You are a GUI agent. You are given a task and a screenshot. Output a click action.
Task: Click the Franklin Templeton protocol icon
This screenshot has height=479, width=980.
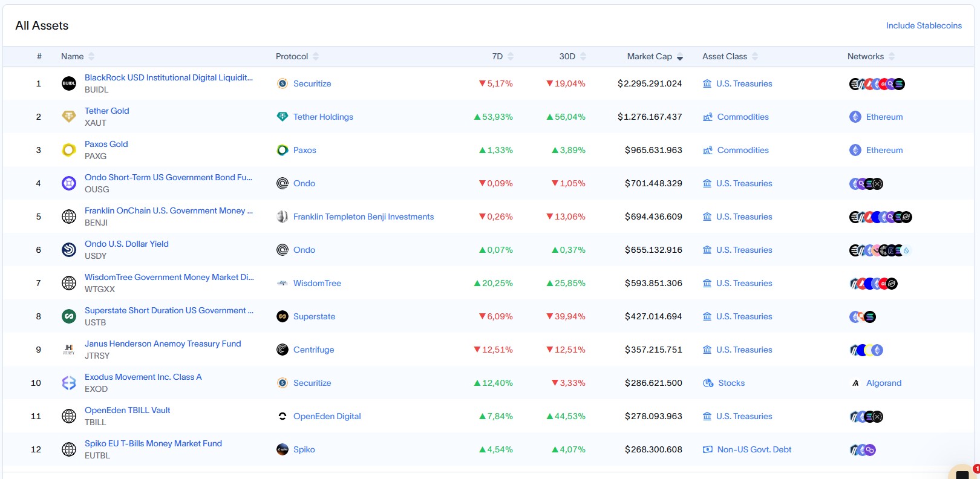(x=283, y=217)
